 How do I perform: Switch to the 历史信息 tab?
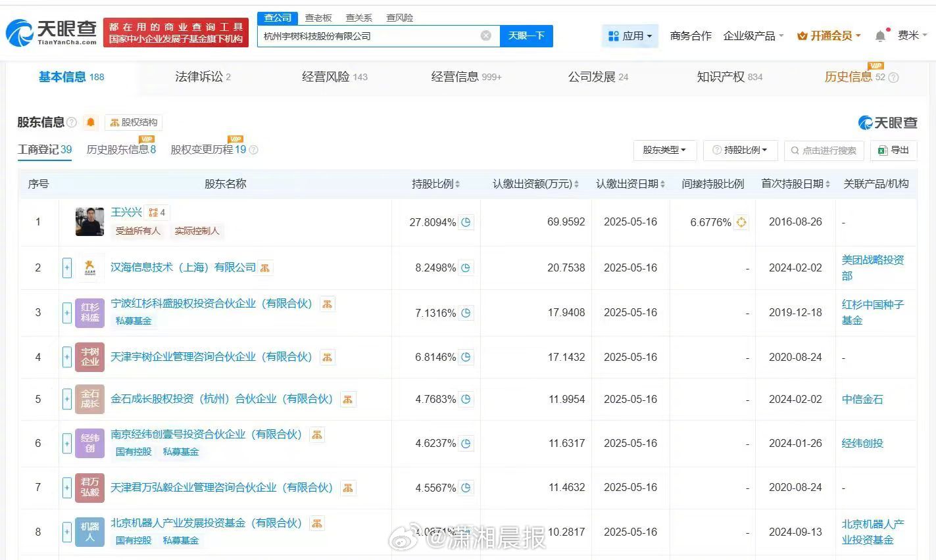854,77
